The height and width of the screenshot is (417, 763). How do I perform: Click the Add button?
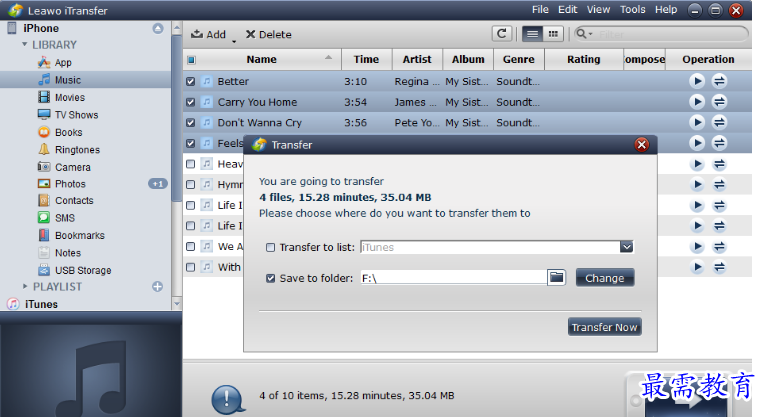pos(208,34)
